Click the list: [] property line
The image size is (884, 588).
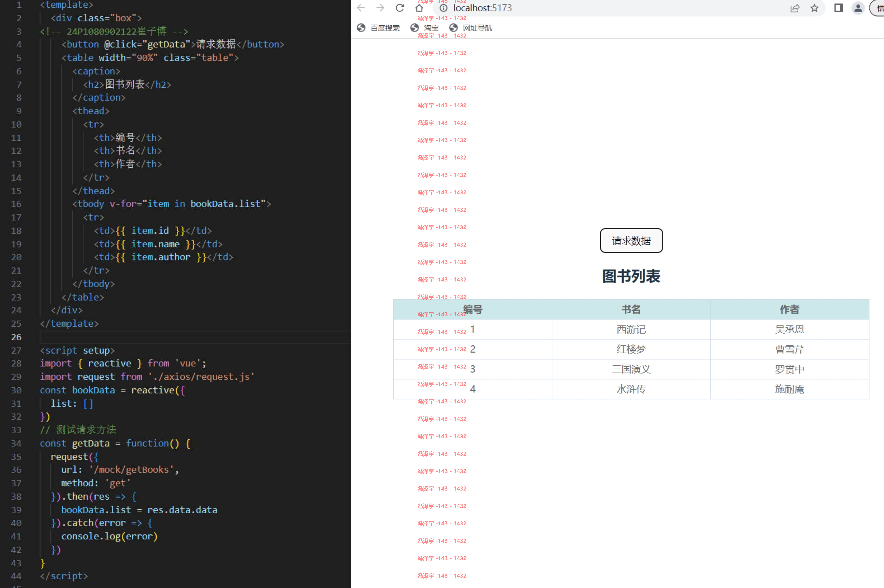click(x=72, y=404)
